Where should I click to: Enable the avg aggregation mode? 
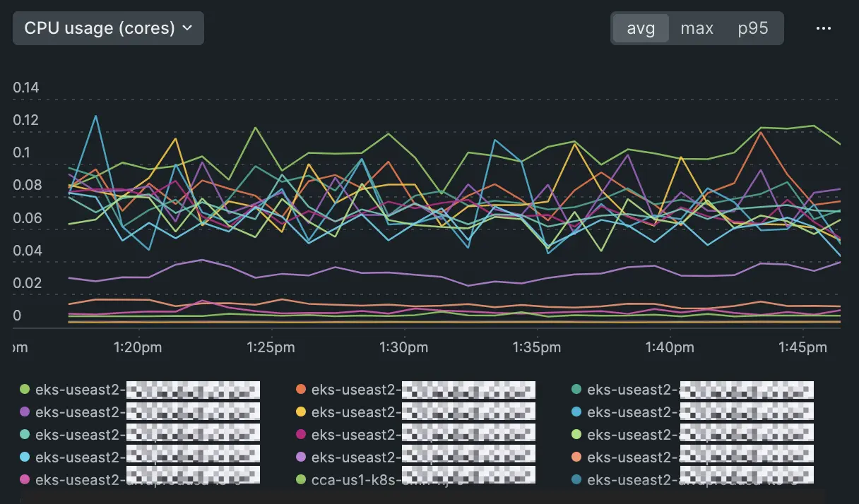point(640,28)
